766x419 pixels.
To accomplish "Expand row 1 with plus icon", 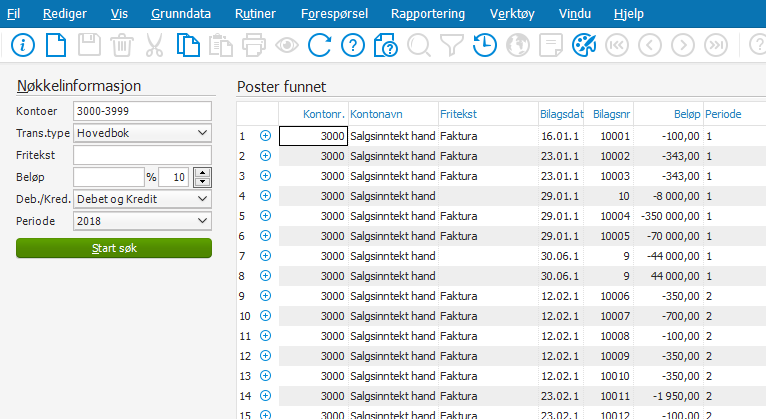I will 265,136.
